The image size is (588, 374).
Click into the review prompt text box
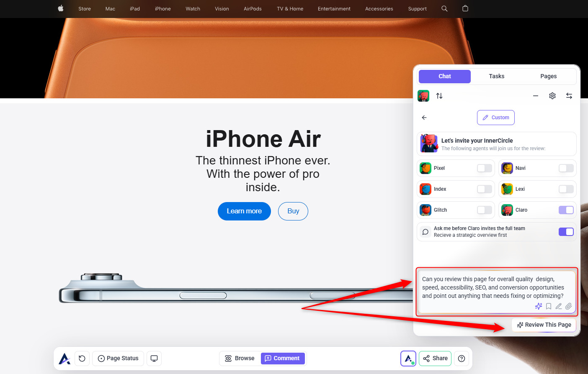coord(492,287)
